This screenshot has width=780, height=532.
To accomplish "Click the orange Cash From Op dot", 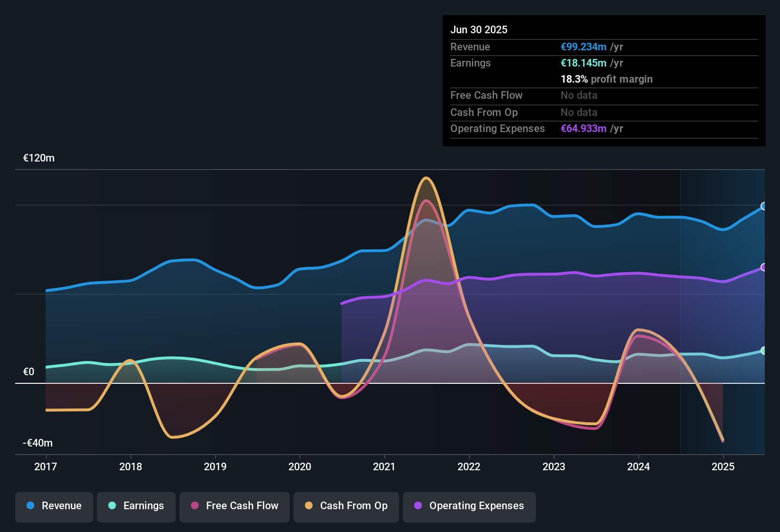I will tap(309, 505).
